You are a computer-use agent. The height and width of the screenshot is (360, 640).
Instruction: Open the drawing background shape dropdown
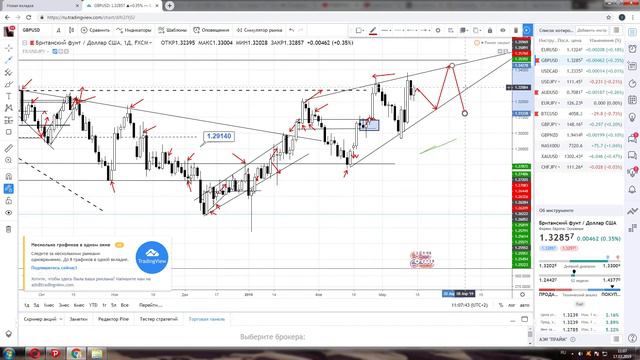click(x=359, y=31)
